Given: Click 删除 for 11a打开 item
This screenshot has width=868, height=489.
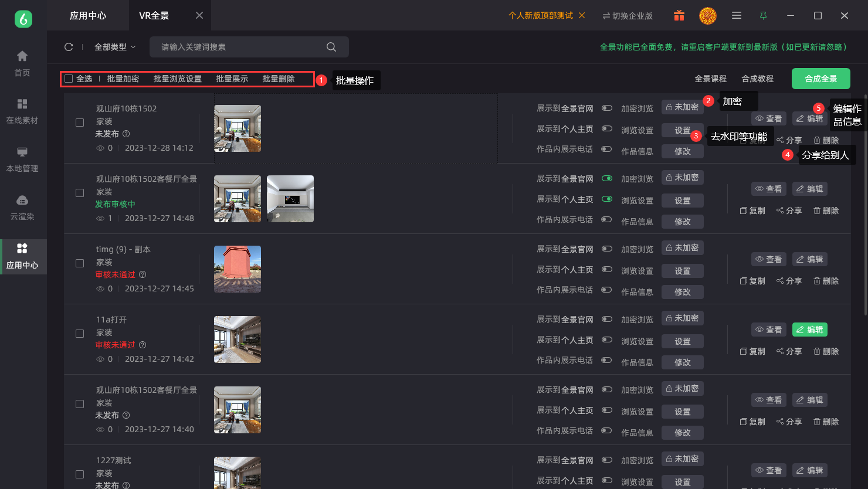Looking at the screenshot, I should [826, 351].
